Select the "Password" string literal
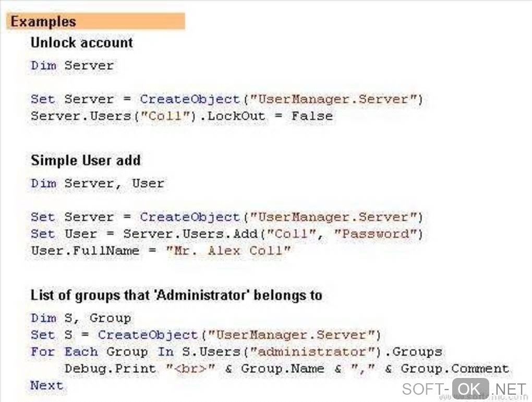Image resolution: width=532 pixels, height=402 pixels. coord(381,234)
